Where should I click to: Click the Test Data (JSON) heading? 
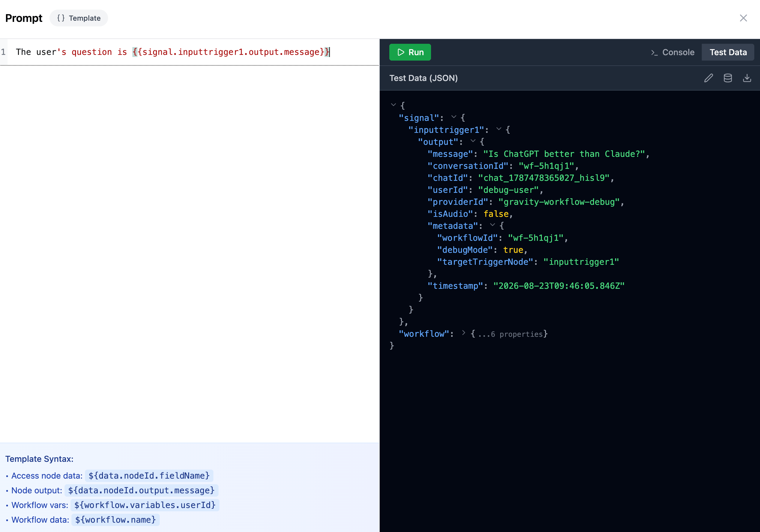click(x=423, y=78)
